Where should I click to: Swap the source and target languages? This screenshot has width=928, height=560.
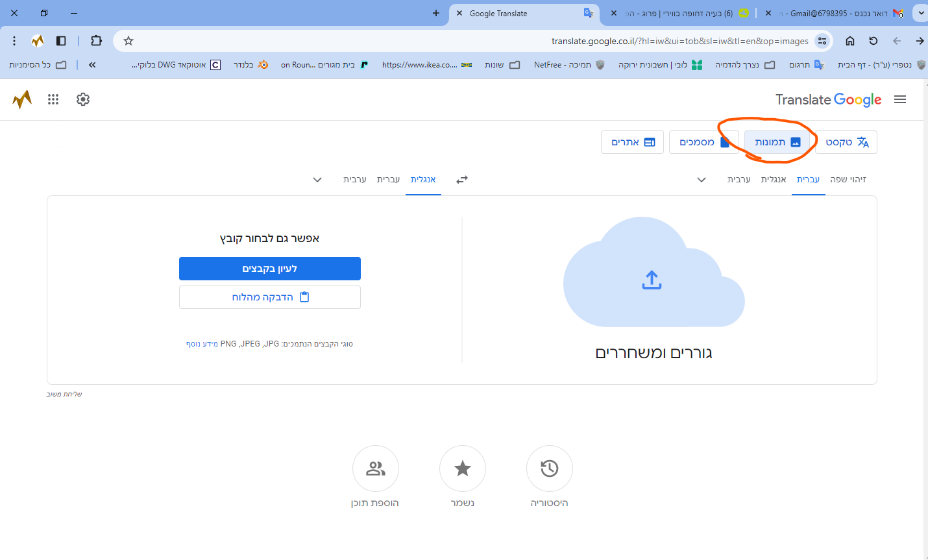click(461, 180)
